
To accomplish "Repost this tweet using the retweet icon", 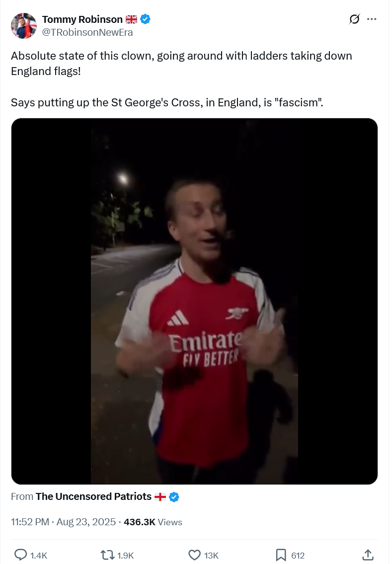I will [107, 555].
